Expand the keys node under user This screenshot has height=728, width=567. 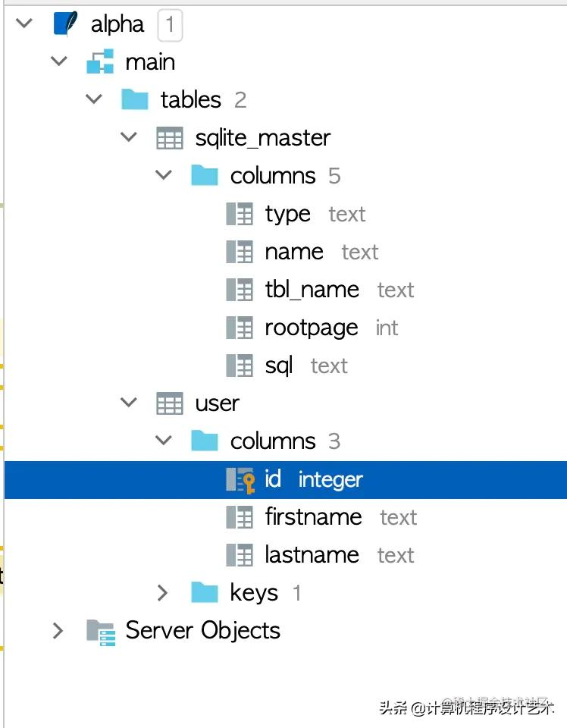pos(164,592)
